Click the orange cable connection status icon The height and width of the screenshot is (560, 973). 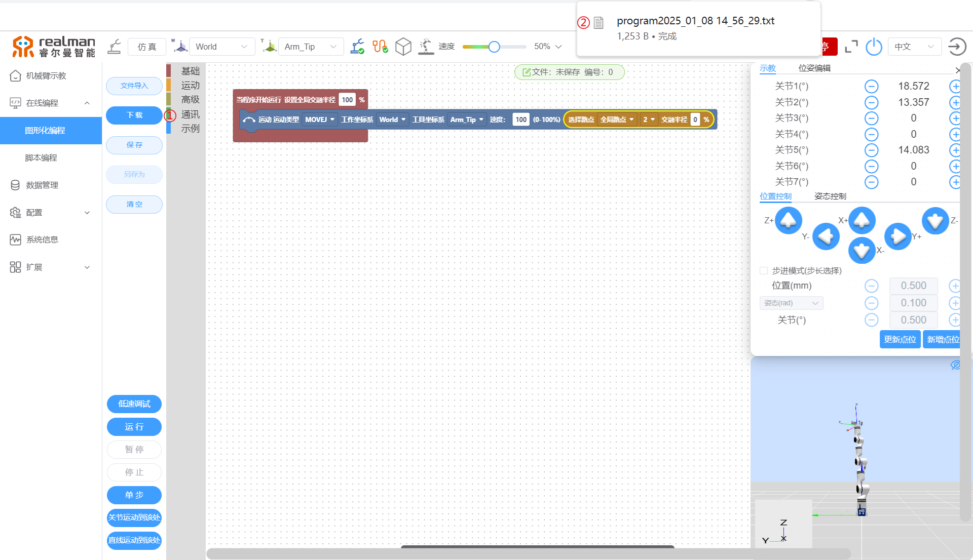click(380, 47)
